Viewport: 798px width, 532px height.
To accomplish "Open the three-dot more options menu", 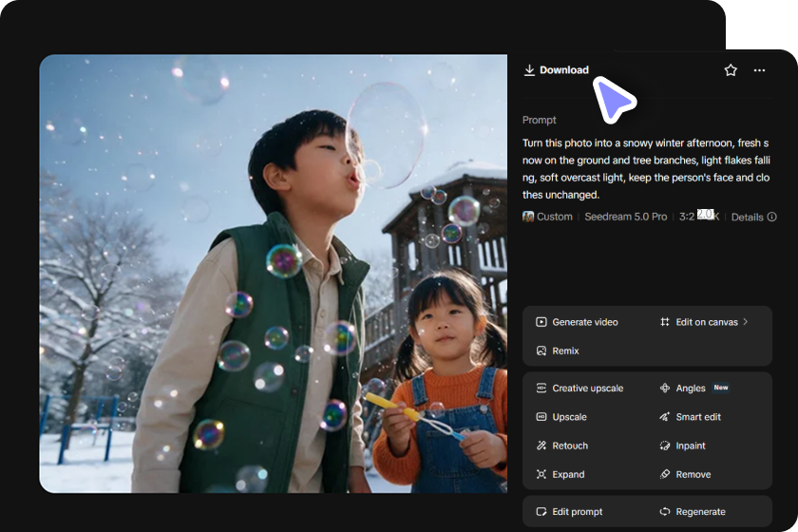I will 759,70.
